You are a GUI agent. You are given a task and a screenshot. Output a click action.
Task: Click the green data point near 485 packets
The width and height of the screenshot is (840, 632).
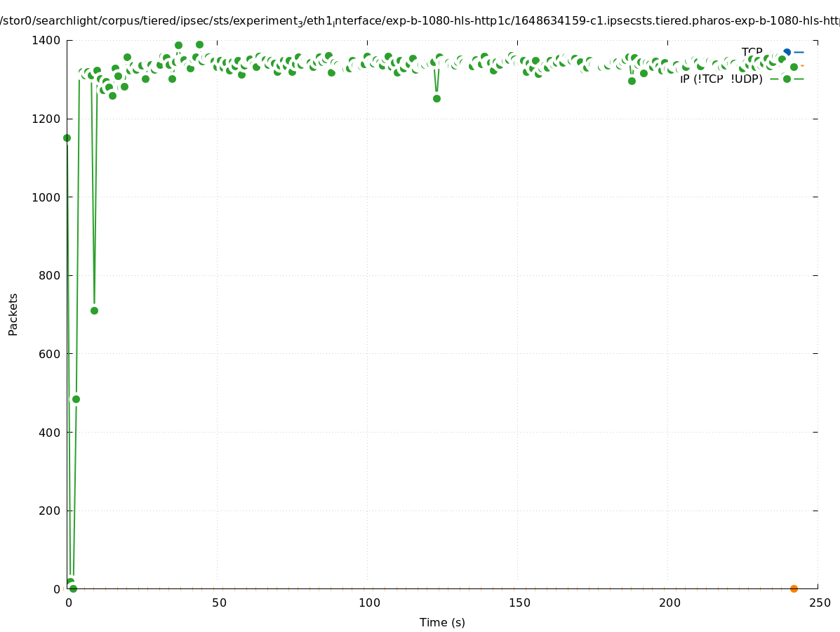pos(76,399)
